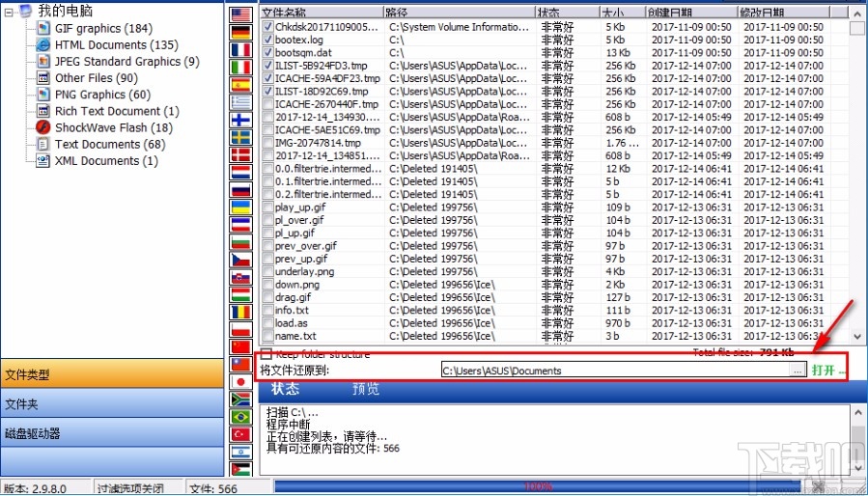Viewport: 868px width, 496px height.
Task: Switch to the 文件夹 panel section
Action: [x=112, y=403]
